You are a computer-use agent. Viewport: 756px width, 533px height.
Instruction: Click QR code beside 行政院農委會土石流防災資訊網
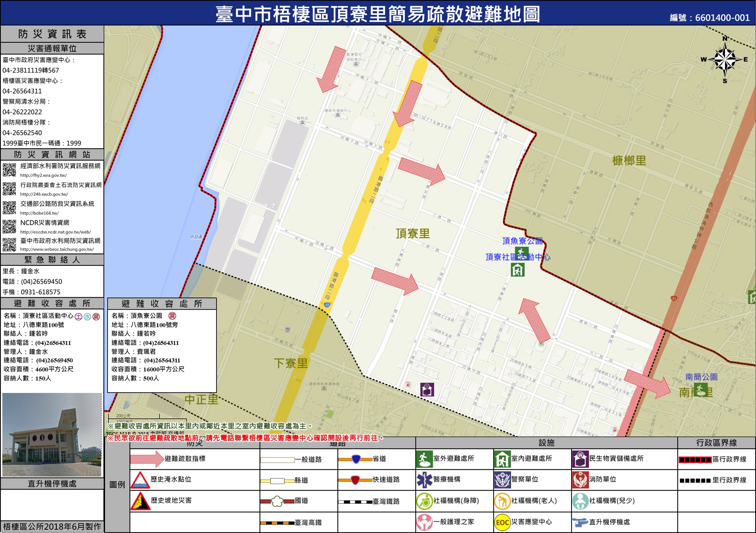click(9, 189)
